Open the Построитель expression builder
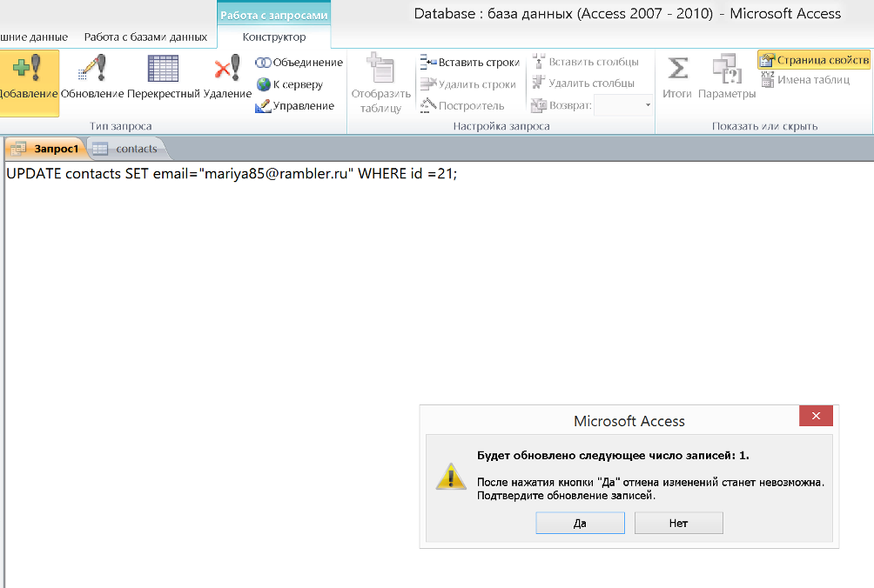 [x=462, y=105]
